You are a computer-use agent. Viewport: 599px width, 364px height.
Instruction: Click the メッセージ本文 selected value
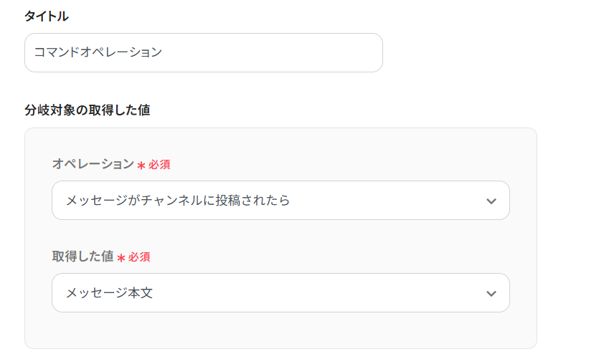pyautogui.click(x=109, y=293)
